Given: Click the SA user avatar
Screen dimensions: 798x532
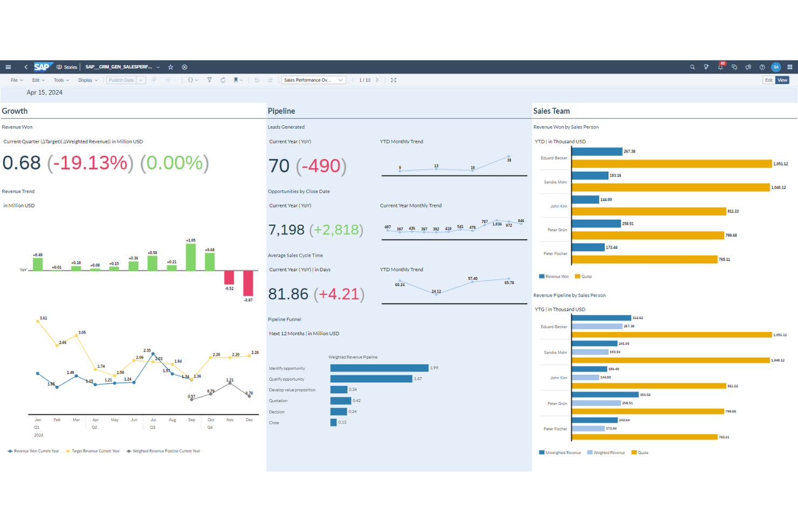Looking at the screenshot, I should [776, 67].
